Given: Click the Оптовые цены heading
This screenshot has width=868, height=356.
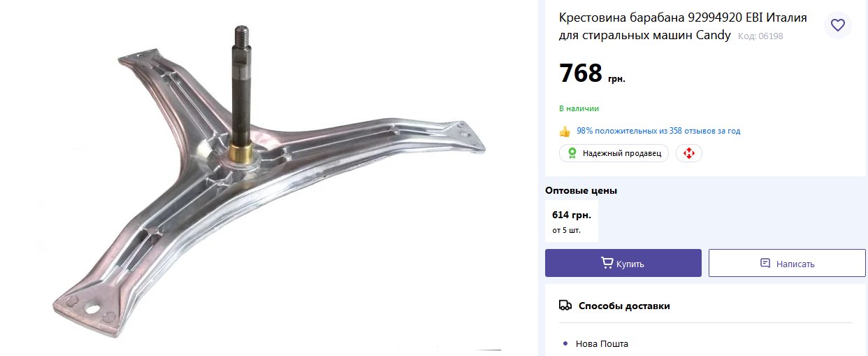Looking at the screenshot, I should tap(581, 190).
